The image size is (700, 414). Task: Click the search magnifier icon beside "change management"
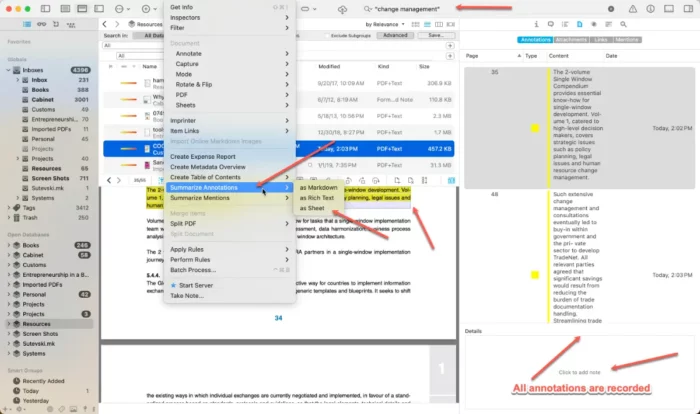coord(367,9)
